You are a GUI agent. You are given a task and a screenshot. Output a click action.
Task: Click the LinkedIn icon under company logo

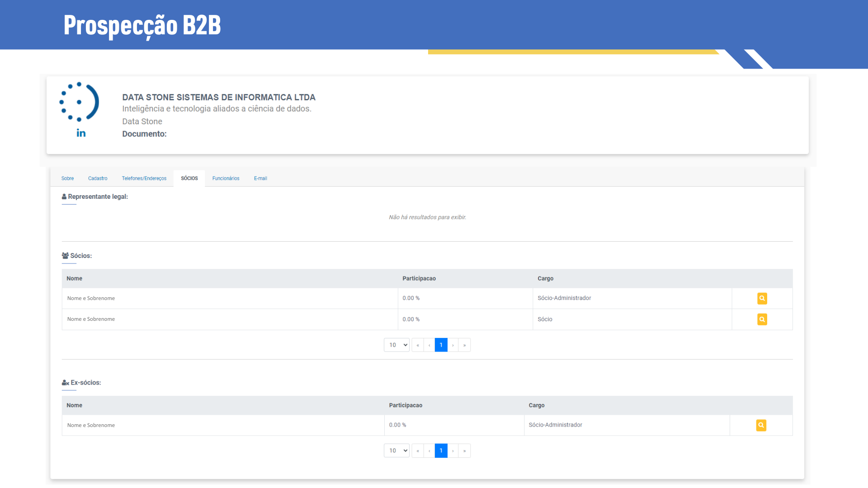pyautogui.click(x=81, y=133)
